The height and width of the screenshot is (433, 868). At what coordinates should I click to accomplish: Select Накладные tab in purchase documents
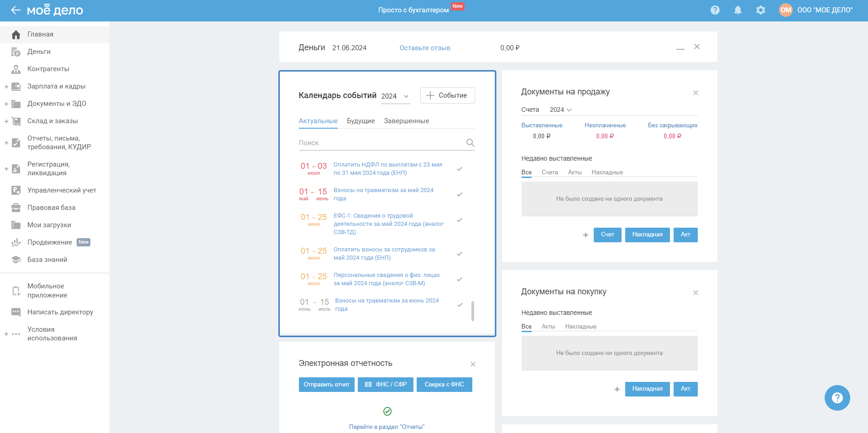580,327
